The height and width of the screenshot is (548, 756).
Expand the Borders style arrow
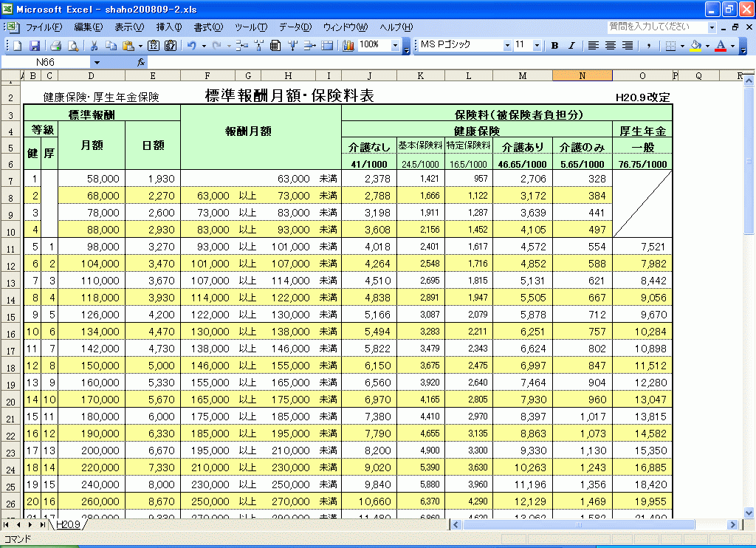(682, 46)
